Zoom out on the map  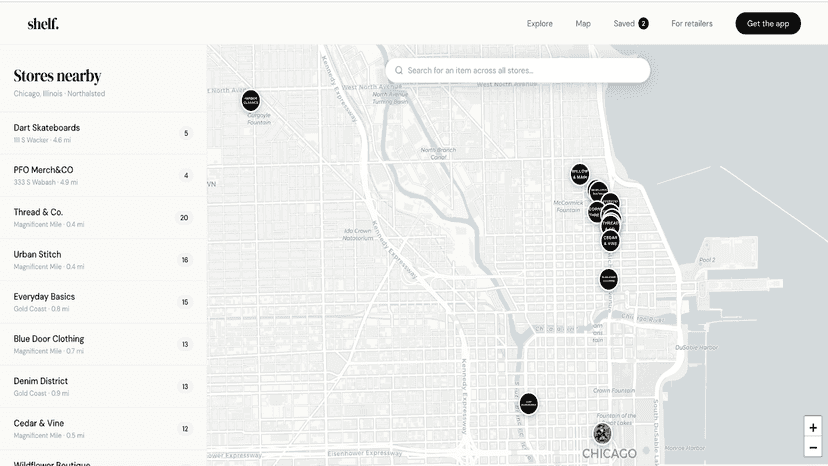click(x=813, y=447)
